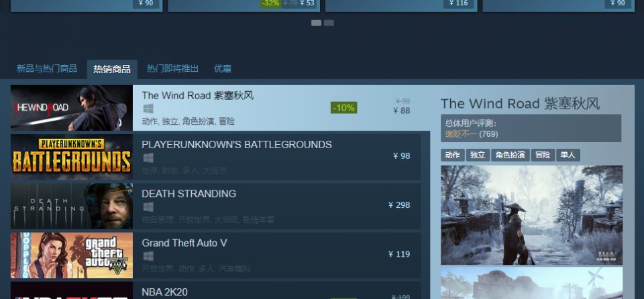Select the first carousel page indicator dot
644x299 pixels.
316,23
